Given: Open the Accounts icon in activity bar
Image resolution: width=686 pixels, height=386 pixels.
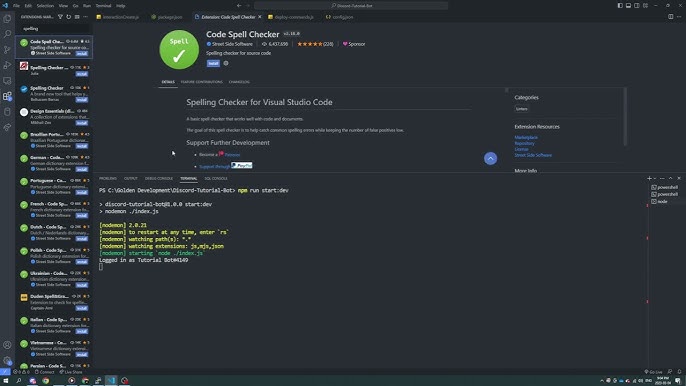Looking at the screenshot, I should [x=7, y=345].
